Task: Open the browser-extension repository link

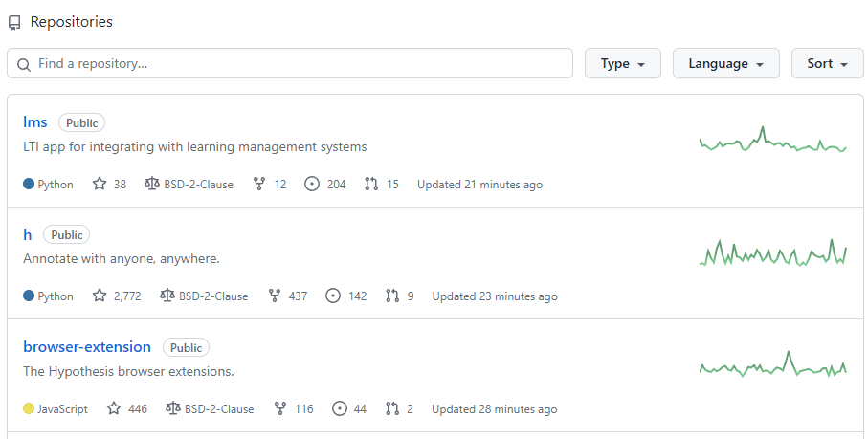Action: (87, 346)
